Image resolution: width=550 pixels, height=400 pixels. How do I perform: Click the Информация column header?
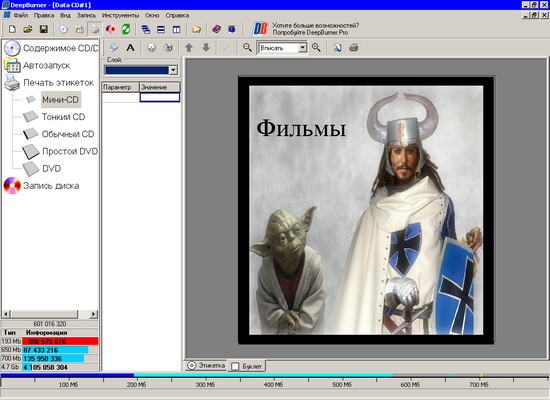(x=47, y=332)
